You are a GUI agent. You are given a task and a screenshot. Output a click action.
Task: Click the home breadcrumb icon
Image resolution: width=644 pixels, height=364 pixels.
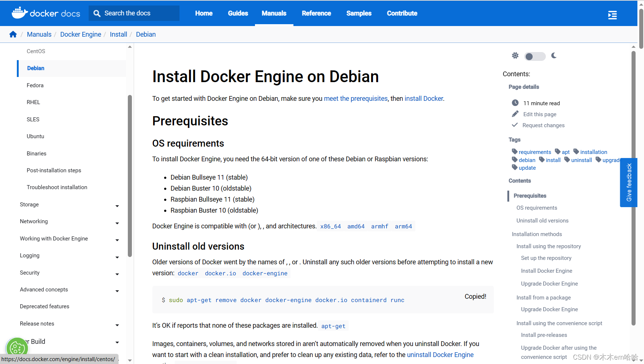pos(13,34)
